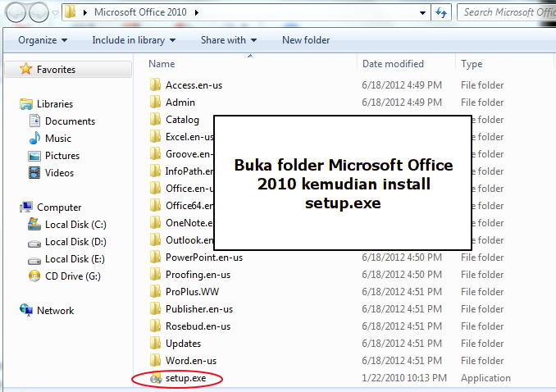Select the ProPlus.WW folder name
The width and height of the screenshot is (556, 392).
point(192,292)
